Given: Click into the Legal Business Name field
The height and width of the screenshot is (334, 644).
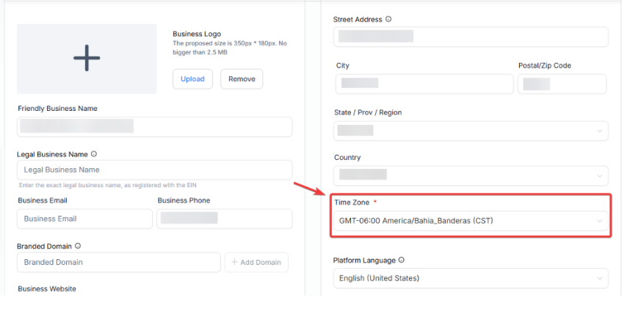Looking at the screenshot, I should tap(154, 170).
